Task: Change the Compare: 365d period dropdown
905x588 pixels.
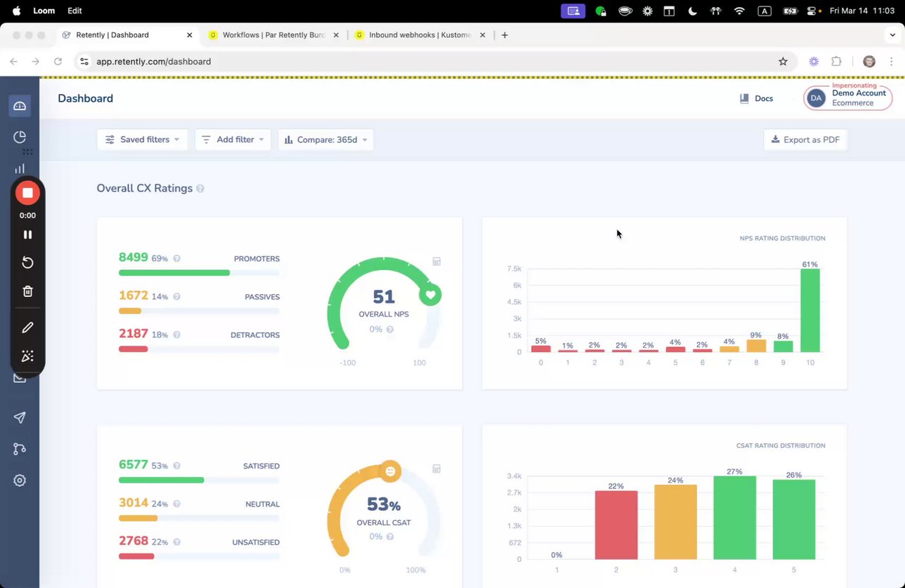Action: 325,140
